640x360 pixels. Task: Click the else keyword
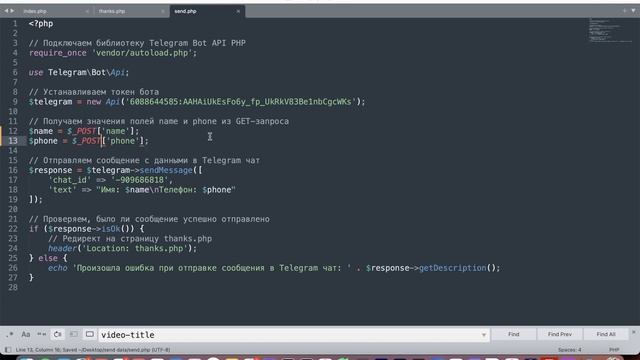[x=48, y=258]
